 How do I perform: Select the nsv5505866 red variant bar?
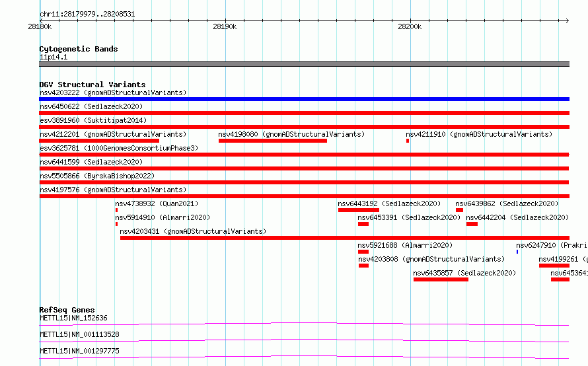[304, 182]
